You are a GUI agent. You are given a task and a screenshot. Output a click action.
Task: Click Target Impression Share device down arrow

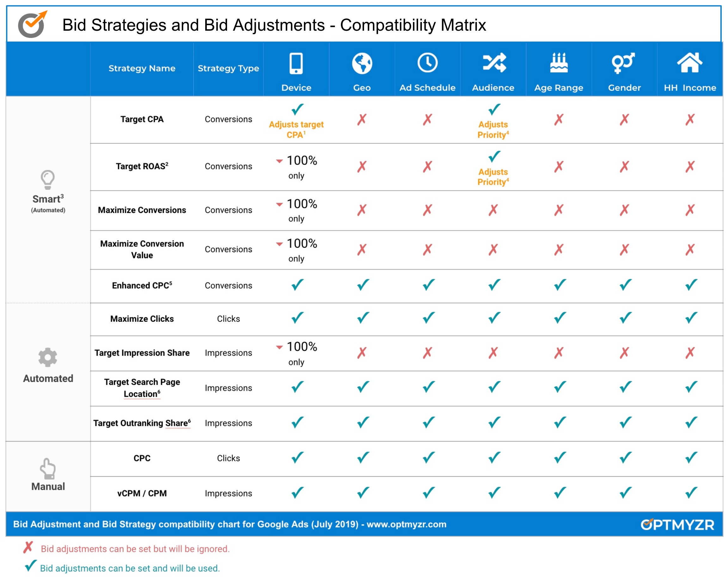[x=279, y=347]
